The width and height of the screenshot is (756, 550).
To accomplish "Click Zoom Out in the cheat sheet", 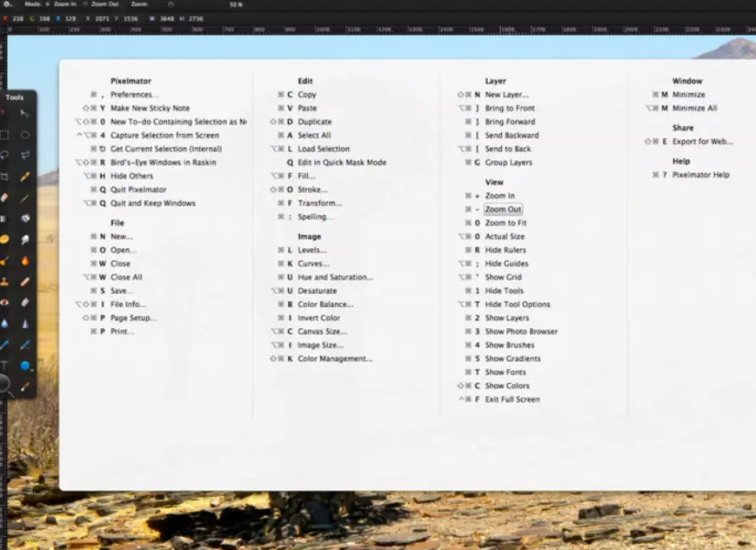I will click(503, 210).
